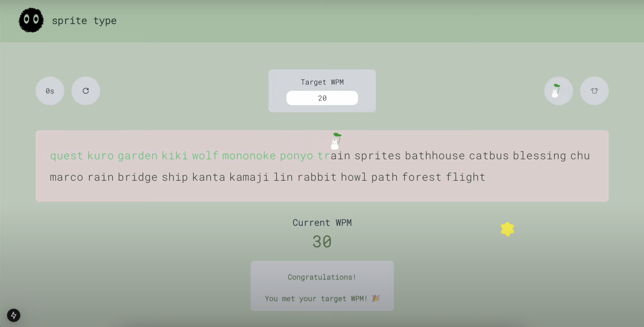Click the word 'quest' at text start
The image size is (644, 327).
pyautogui.click(x=66, y=156)
